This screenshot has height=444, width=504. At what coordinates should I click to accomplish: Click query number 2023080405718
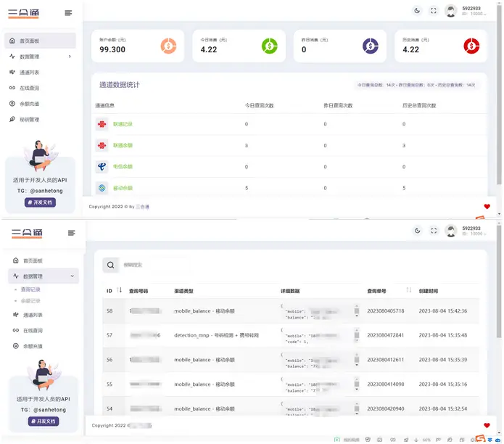click(385, 311)
